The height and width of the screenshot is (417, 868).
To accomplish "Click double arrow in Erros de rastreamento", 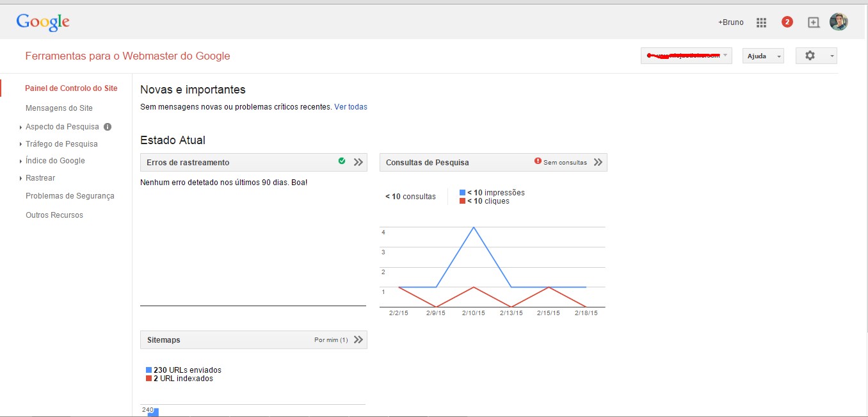I will (358, 162).
